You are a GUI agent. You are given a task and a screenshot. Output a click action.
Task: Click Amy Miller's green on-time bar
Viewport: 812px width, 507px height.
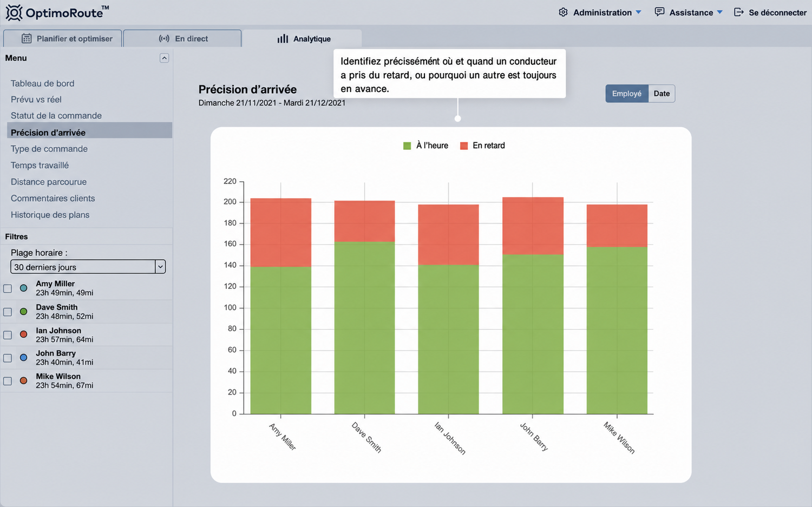[x=280, y=340]
